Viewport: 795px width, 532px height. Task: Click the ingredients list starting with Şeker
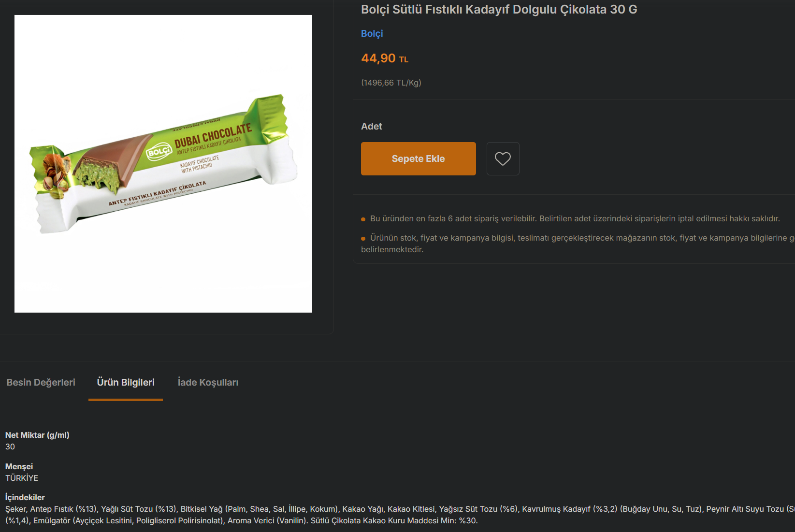point(400,515)
